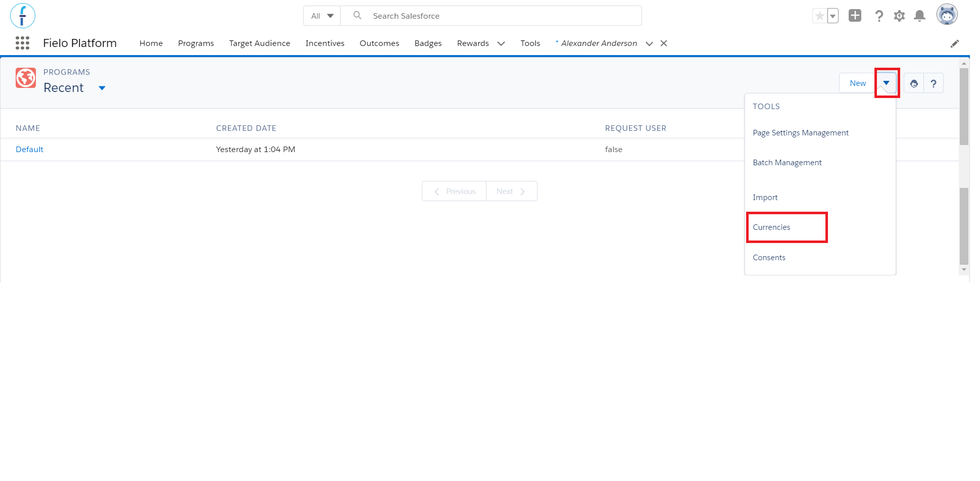The image size is (980, 481).
Task: Click the Fielo Platform app name
Action: coord(80,43)
